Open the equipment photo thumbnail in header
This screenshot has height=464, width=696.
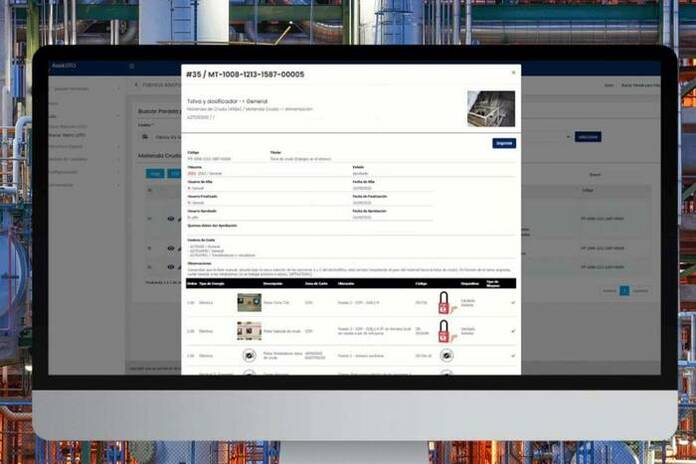490,108
